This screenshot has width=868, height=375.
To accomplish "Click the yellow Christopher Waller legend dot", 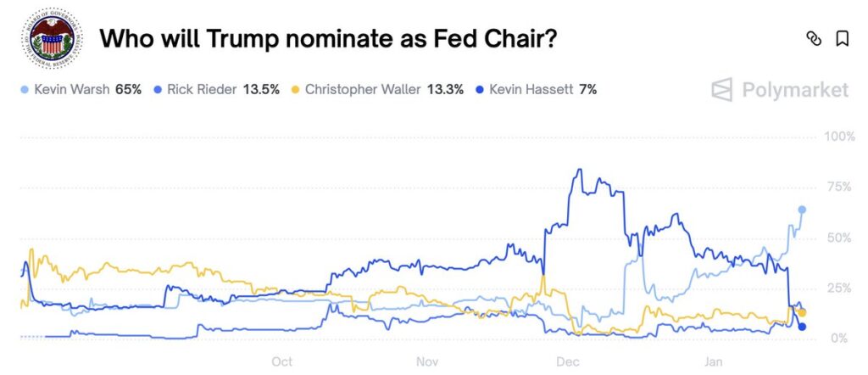I will pos(296,88).
